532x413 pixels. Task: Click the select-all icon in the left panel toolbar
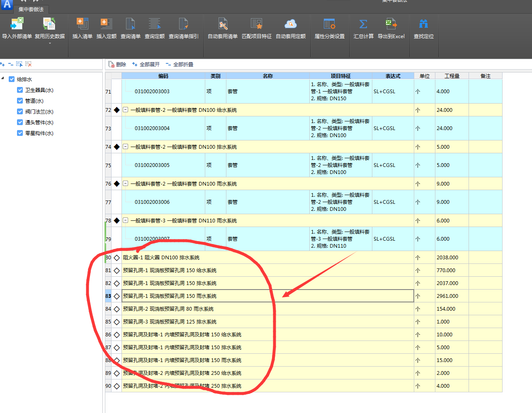pos(19,64)
